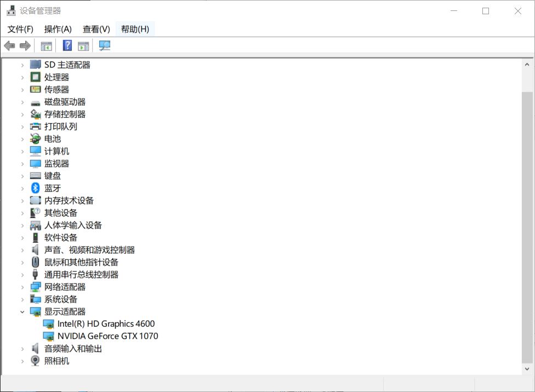Open the 帮助(H) menu
Viewport: 535px width, 392px height.
(135, 30)
